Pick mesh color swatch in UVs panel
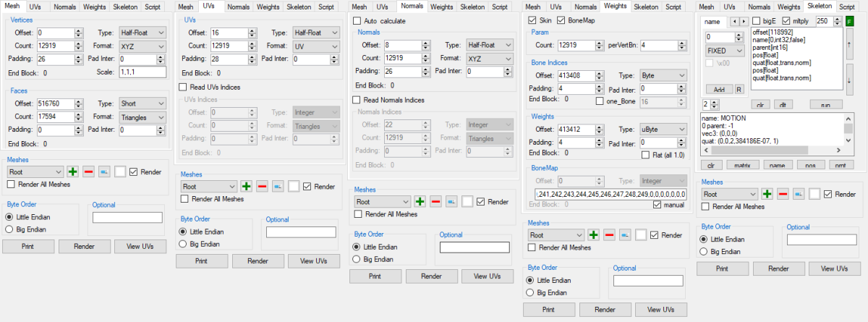Viewport: 868px width, 322px height. pyautogui.click(x=294, y=186)
